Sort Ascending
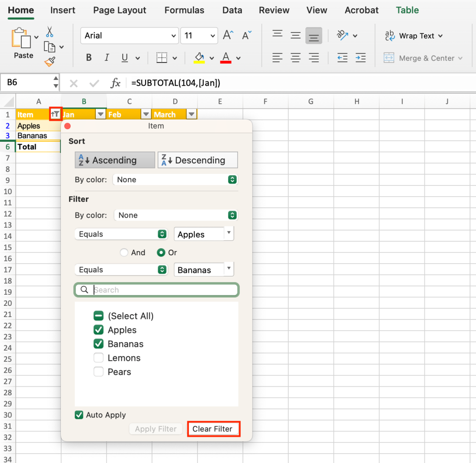476x463 pixels. tap(115, 160)
